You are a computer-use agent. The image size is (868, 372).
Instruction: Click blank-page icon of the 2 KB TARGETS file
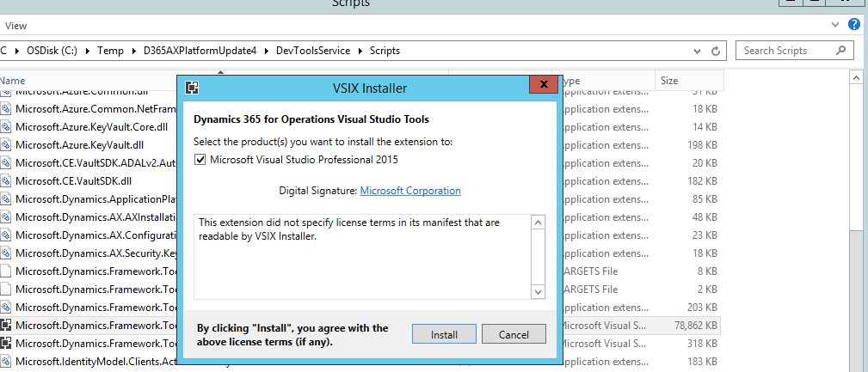click(5, 289)
